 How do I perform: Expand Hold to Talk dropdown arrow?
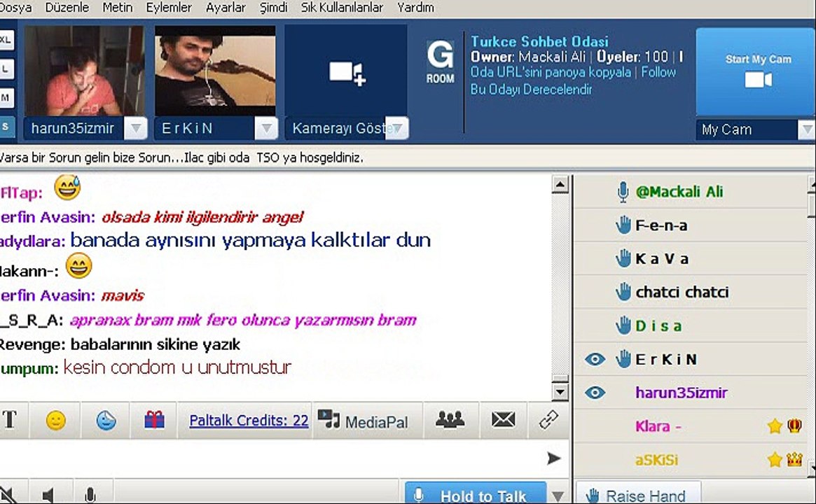coord(558,496)
